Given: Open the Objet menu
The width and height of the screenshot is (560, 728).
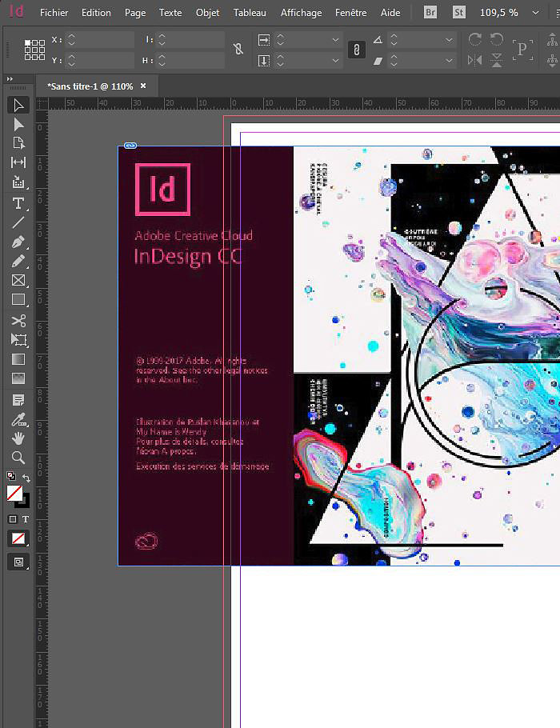Looking at the screenshot, I should [x=207, y=13].
